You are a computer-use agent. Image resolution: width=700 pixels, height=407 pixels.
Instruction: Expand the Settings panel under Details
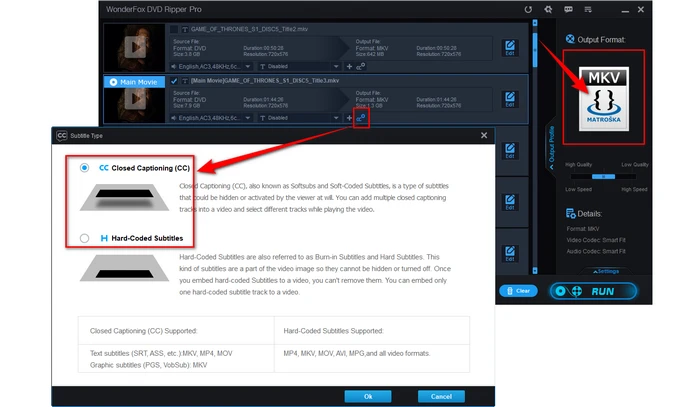606,271
